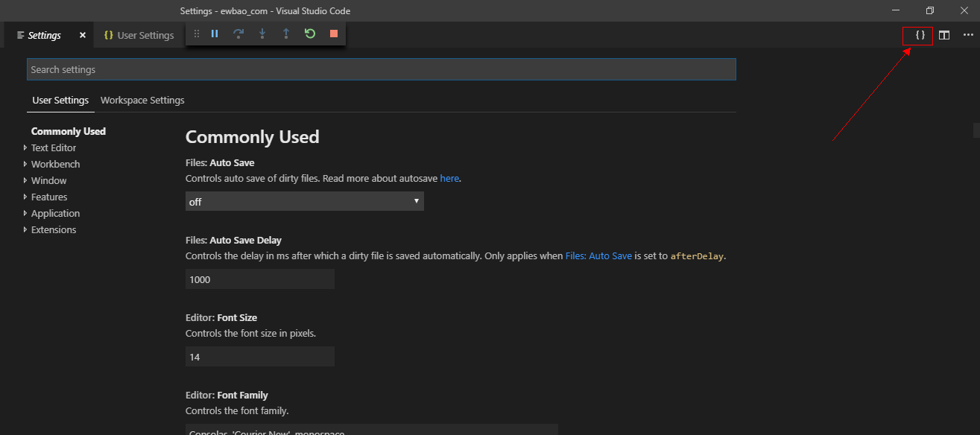Image resolution: width=980 pixels, height=435 pixels.
Task: Open the autosave 'here' link
Action: click(x=449, y=179)
